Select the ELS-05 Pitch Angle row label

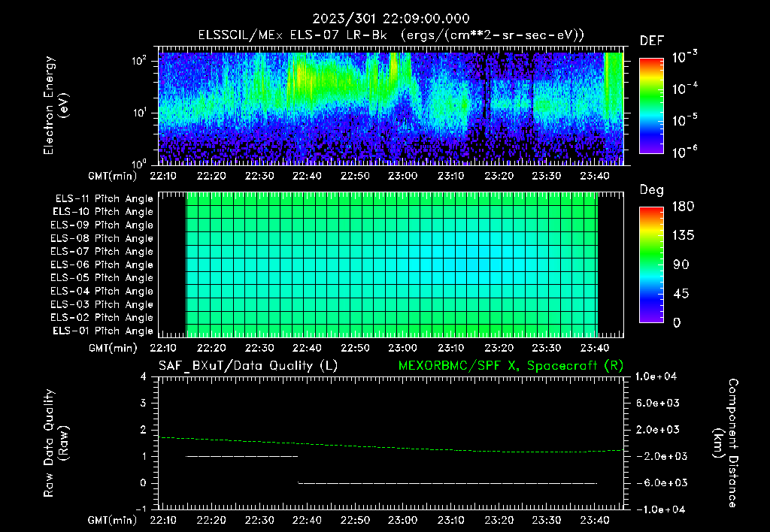102,278
